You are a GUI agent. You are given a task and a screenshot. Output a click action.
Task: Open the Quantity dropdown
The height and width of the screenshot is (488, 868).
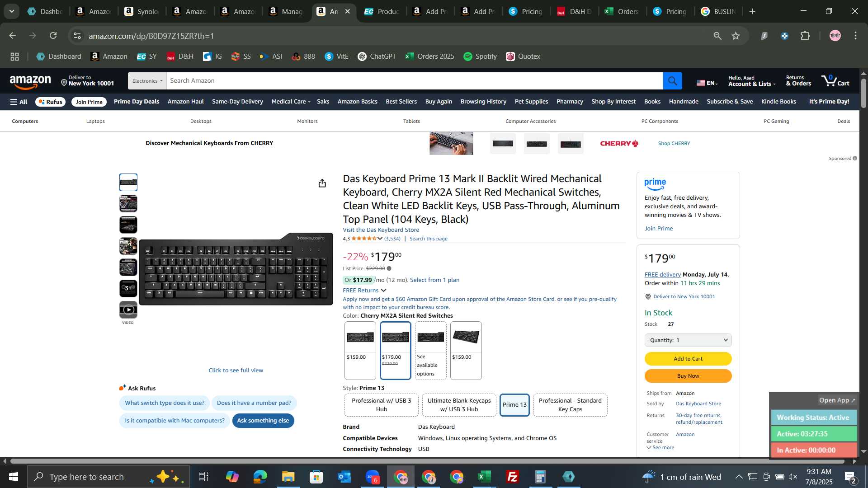pyautogui.click(x=688, y=340)
